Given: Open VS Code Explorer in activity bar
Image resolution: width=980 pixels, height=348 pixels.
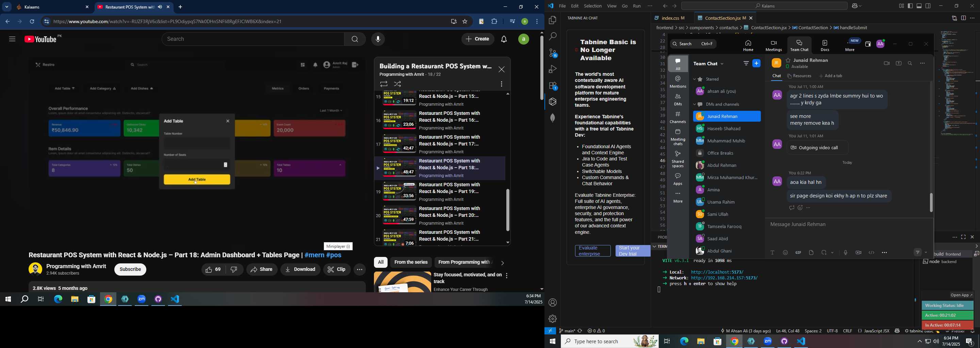Looking at the screenshot, I should click(x=552, y=20).
